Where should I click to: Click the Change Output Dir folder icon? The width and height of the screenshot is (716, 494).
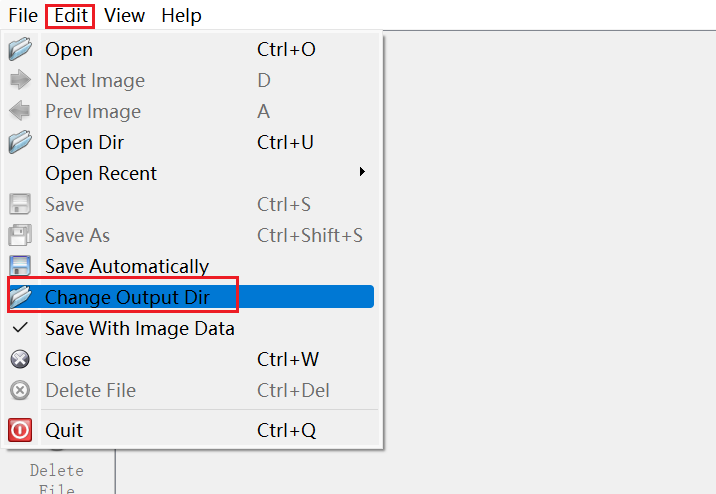(20, 297)
